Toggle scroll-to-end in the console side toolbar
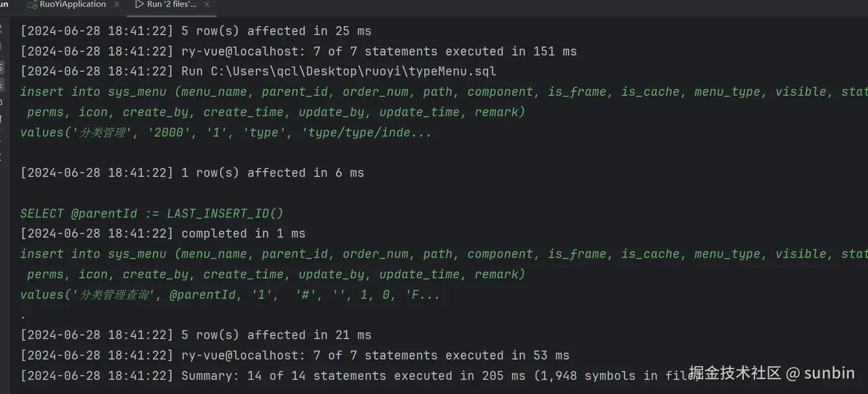Image resolution: width=868 pixels, height=394 pixels. (x=2, y=86)
